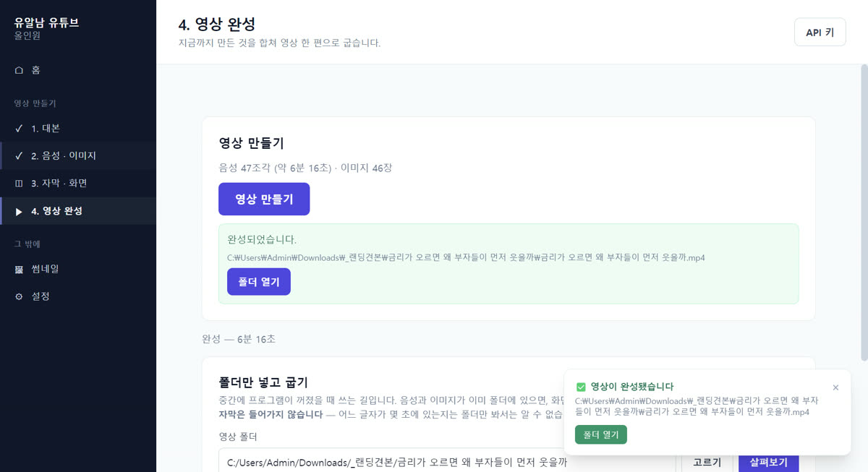Screen dimensions: 868x472
Task: Click the large 영상 만들기 button
Action: [x=264, y=199]
